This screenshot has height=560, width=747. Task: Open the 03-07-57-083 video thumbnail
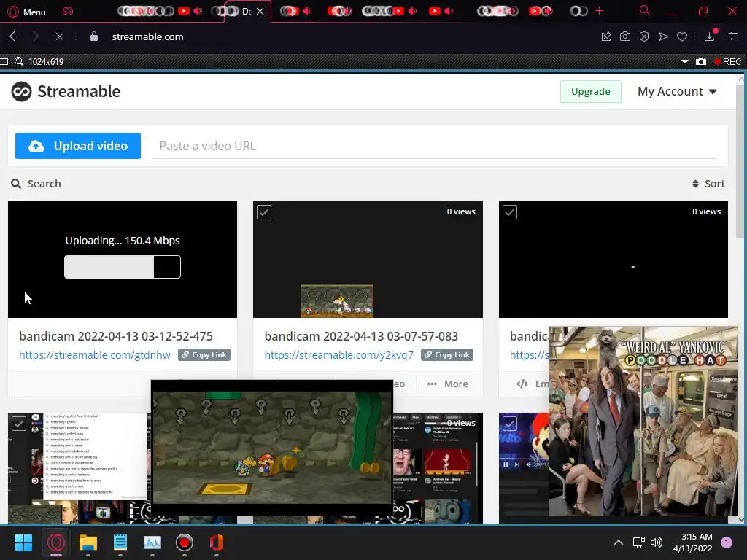368,260
